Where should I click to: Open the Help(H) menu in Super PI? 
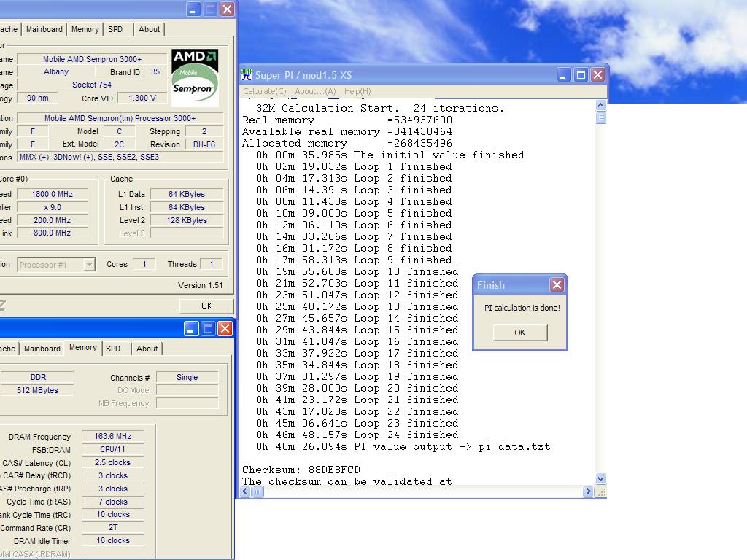(357, 91)
